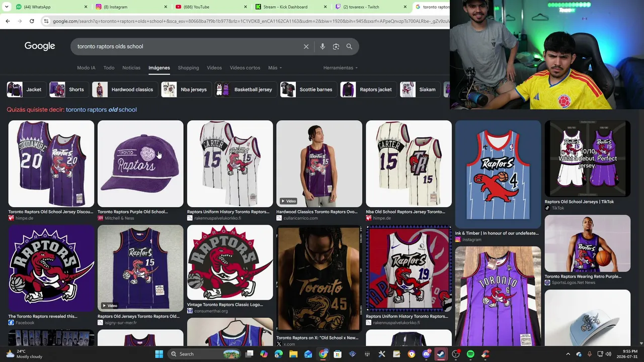Open the Herramientas dropdown
The image size is (644, 362).
coord(341,68)
